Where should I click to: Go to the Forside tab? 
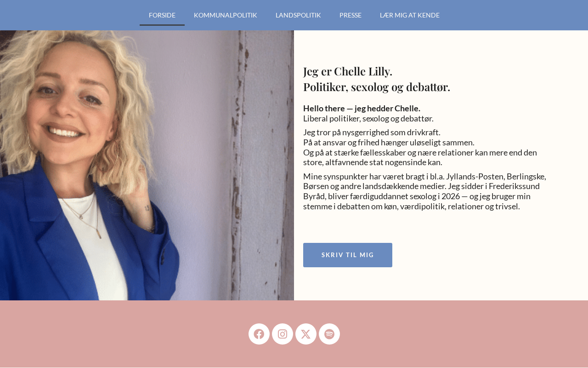pyautogui.click(x=162, y=15)
